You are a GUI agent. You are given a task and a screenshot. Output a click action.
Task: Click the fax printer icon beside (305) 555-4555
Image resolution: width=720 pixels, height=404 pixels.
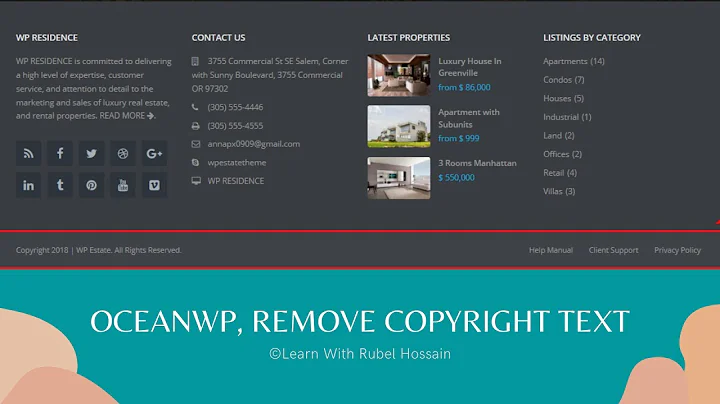196,126
